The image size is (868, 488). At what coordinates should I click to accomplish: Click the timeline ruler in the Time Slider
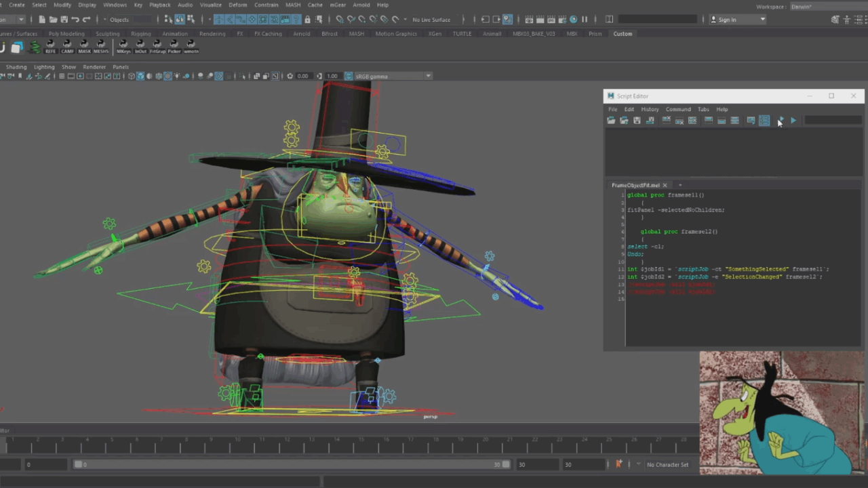[x=349, y=444]
